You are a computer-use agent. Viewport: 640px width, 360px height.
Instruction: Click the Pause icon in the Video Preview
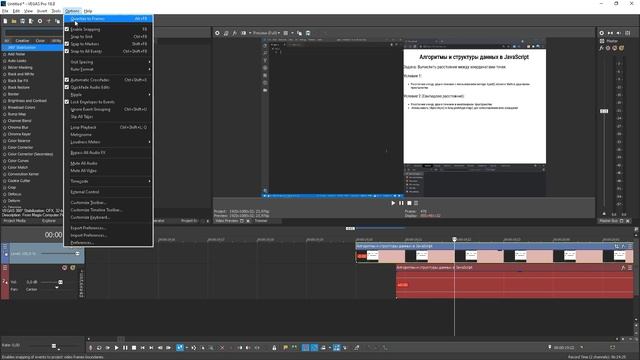pyautogui.click(x=401, y=203)
